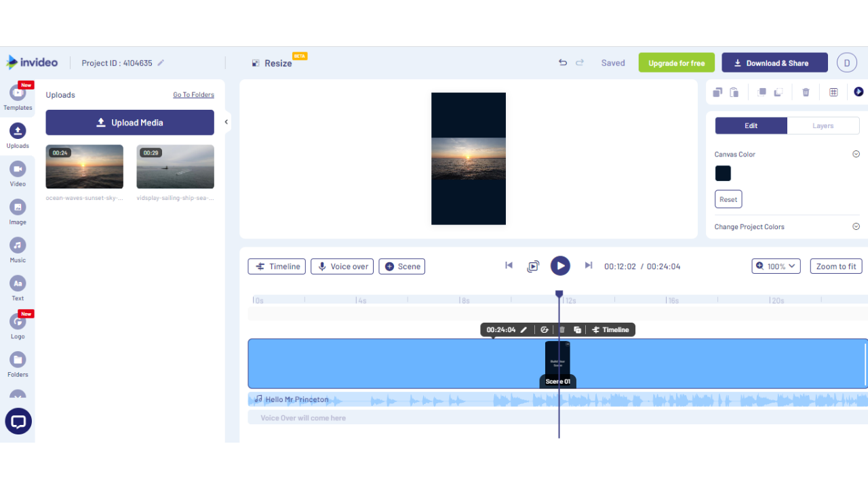The height and width of the screenshot is (488, 868).
Task: Play the video preview
Action: click(560, 266)
